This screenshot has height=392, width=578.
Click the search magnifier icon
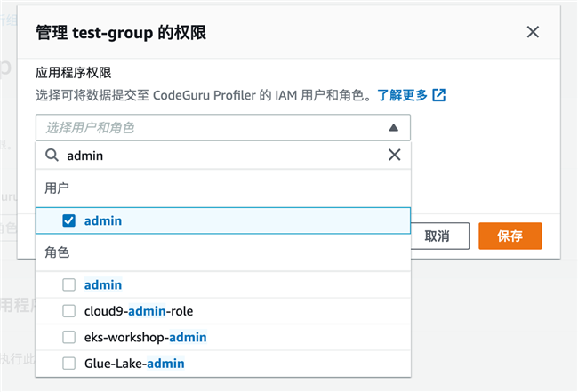pos(52,155)
